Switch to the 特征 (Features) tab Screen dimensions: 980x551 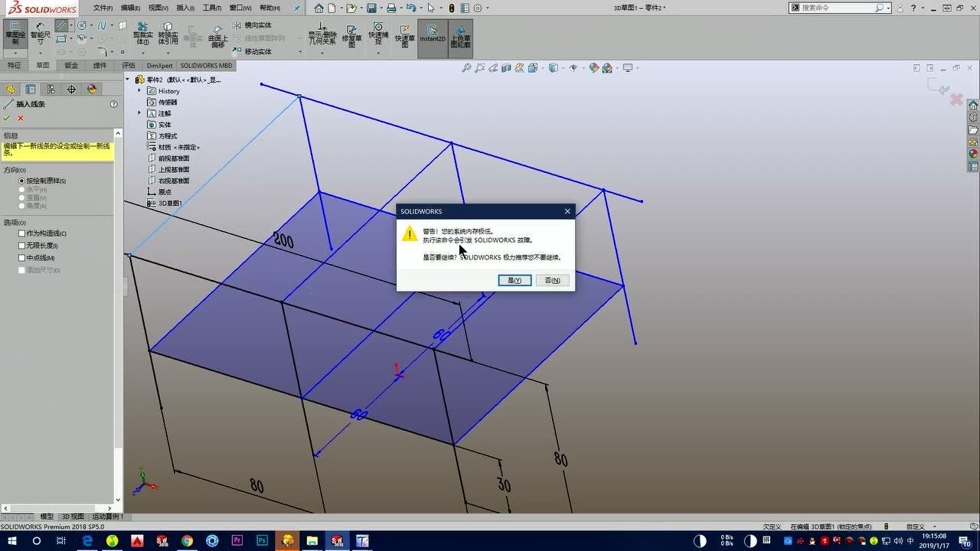point(15,66)
